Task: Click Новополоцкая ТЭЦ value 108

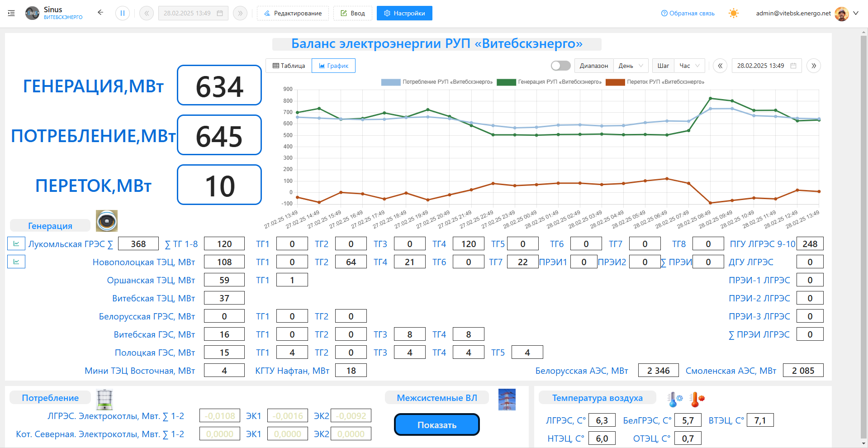Action: click(x=224, y=262)
